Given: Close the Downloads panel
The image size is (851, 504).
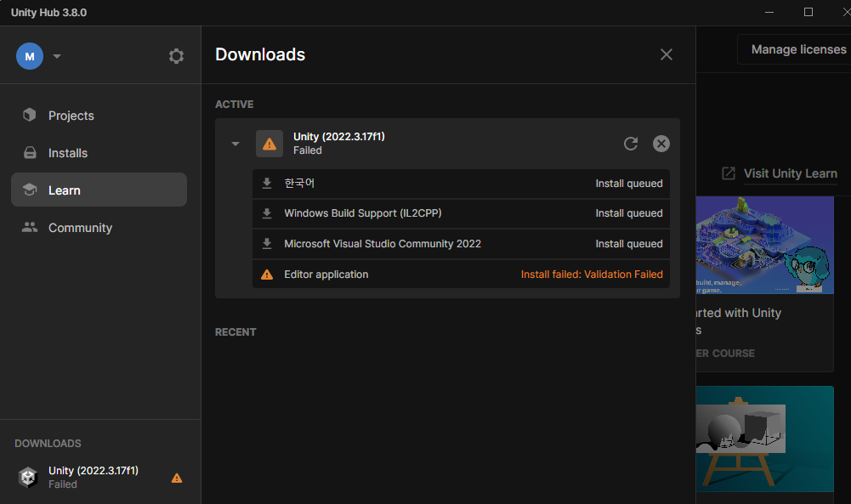Looking at the screenshot, I should tap(667, 54).
